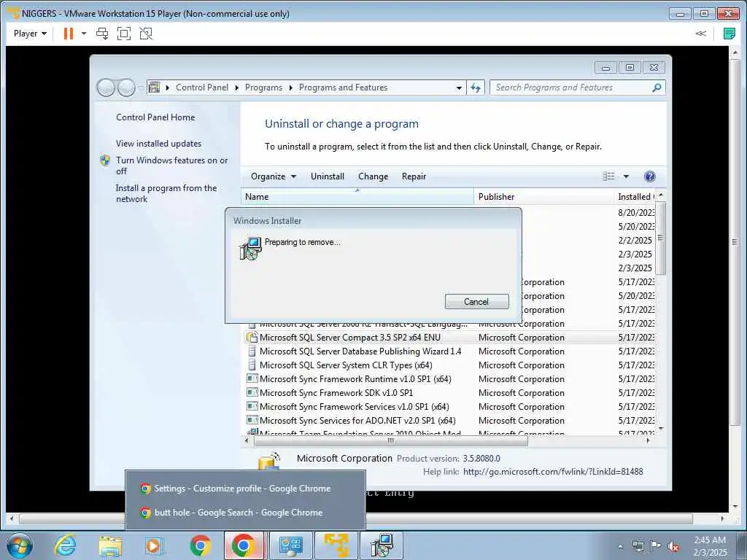747x560 pixels.
Task: Expand the arrow after Programs breadcrumb
Action: [x=290, y=87]
